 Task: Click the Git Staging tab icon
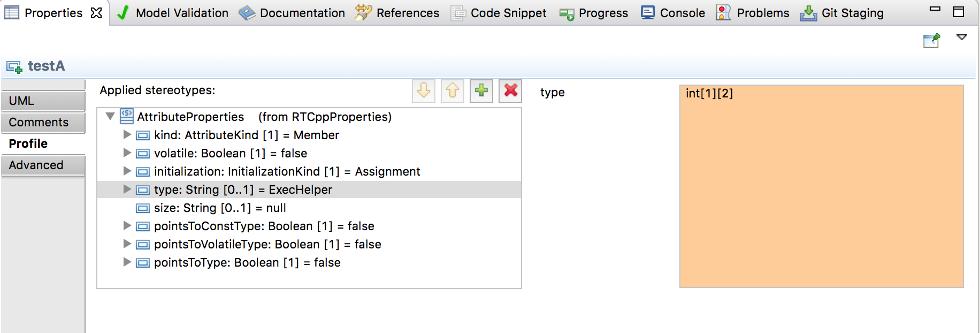coord(808,13)
